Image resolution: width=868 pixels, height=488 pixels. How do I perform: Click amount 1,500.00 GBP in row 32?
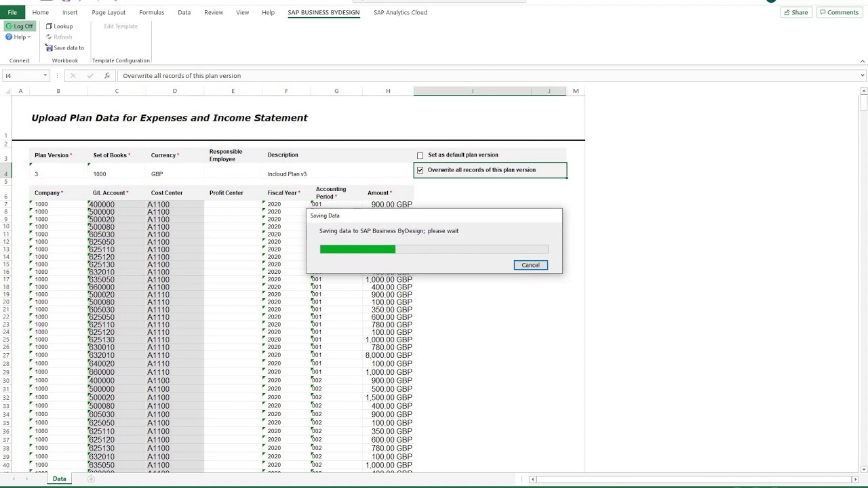pos(389,397)
